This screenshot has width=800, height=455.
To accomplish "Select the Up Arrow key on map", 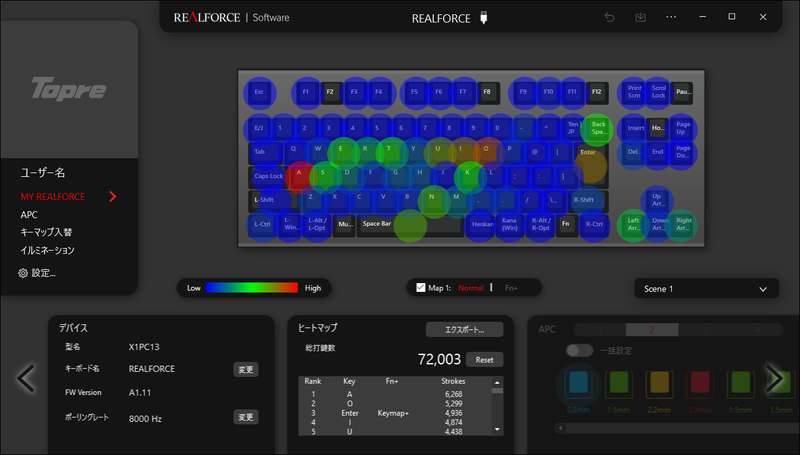I will pyautogui.click(x=657, y=200).
